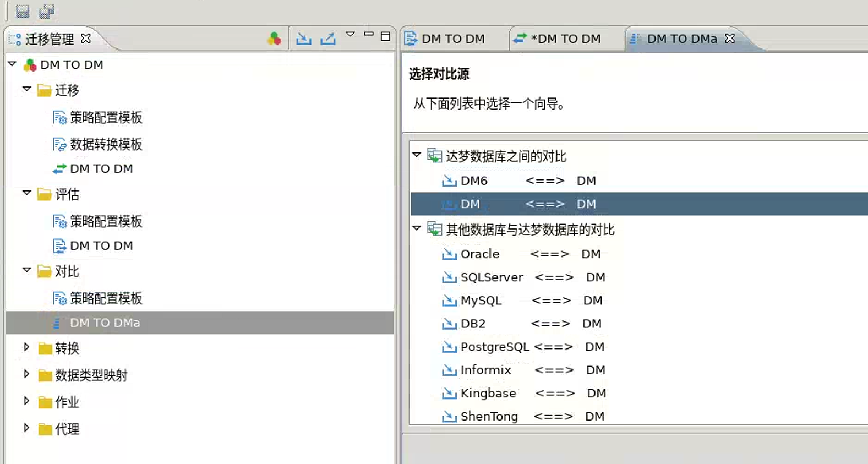Image resolution: width=868 pixels, height=464 pixels.
Task: Click the ShenTong <==> DM wizard icon
Action: 449,416
